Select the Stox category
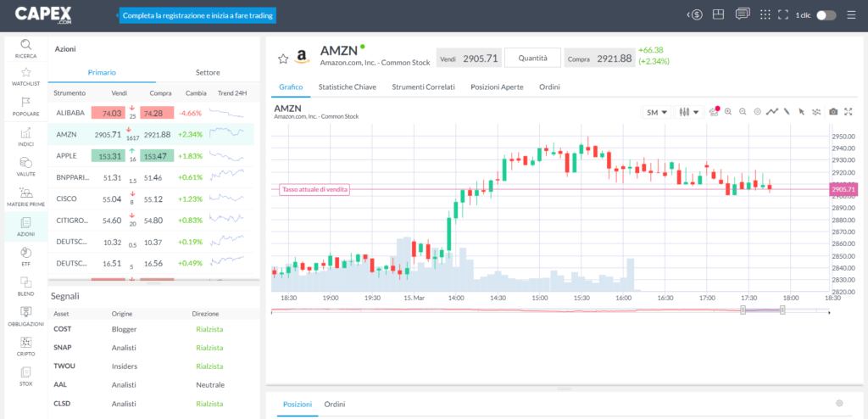This screenshot has height=419, width=868. pyautogui.click(x=26, y=377)
